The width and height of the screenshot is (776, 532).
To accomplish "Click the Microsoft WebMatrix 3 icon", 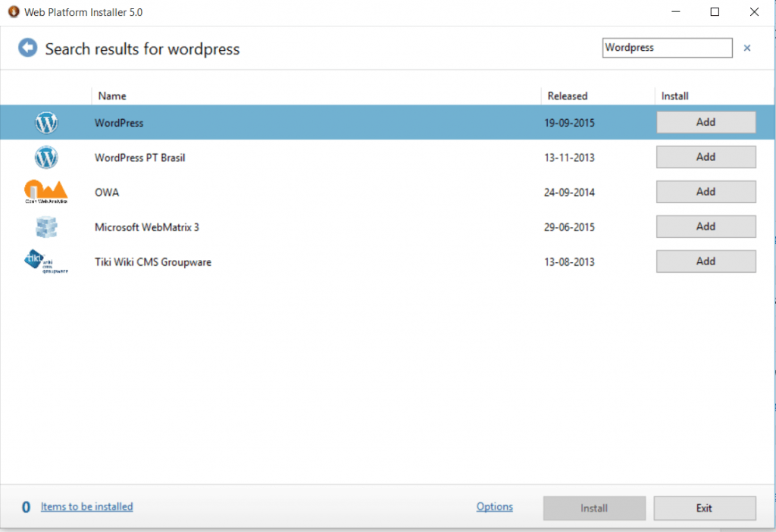I will [x=46, y=227].
